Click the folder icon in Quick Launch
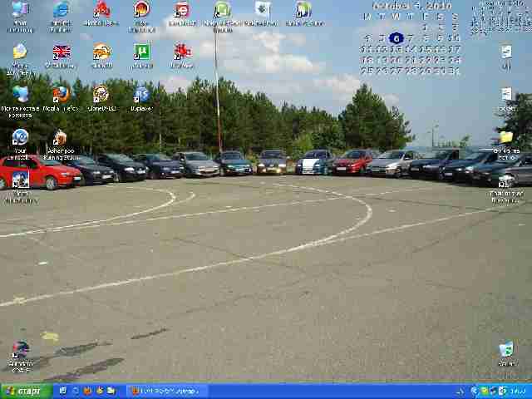 pyautogui.click(x=111, y=391)
